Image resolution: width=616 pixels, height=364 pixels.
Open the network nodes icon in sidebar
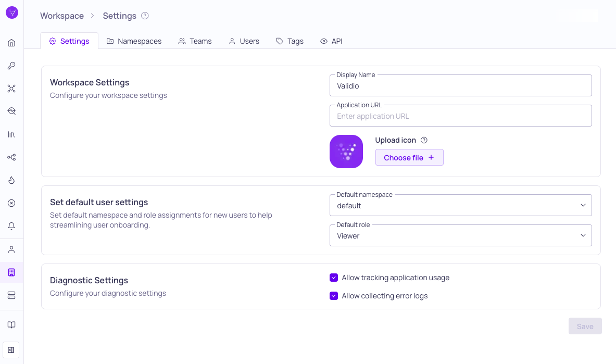pyautogui.click(x=11, y=89)
